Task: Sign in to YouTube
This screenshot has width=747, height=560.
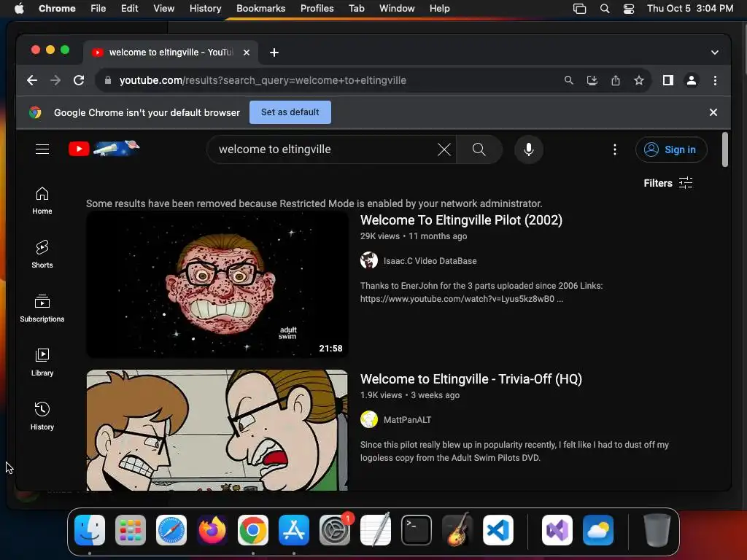Action: tap(671, 149)
